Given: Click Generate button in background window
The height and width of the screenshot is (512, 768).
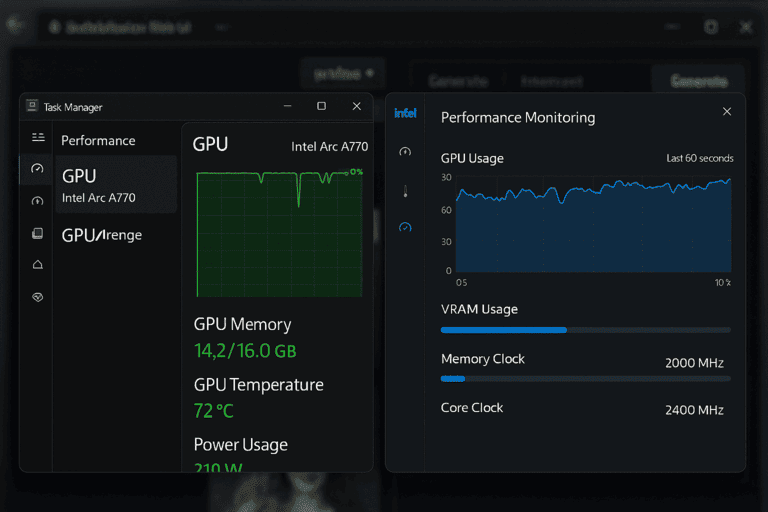Looking at the screenshot, I should click(x=698, y=80).
